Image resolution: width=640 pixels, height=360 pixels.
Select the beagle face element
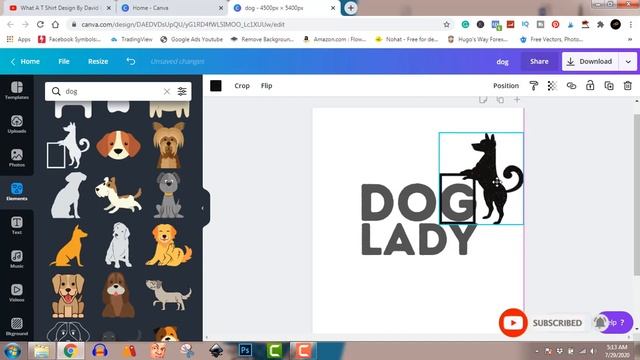[118, 144]
